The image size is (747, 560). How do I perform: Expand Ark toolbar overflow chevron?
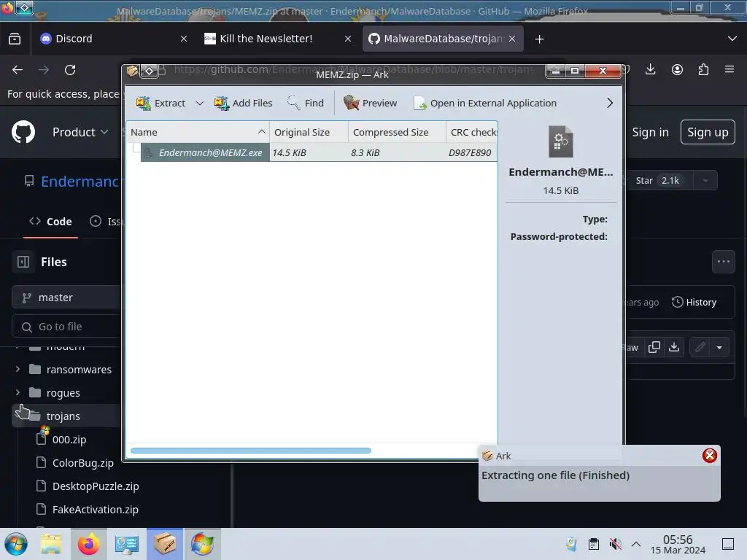(610, 103)
